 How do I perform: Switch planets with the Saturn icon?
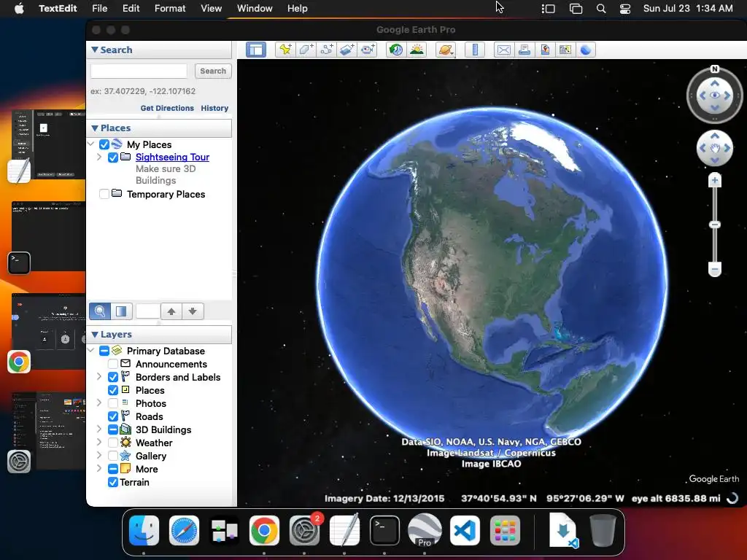[x=446, y=50]
